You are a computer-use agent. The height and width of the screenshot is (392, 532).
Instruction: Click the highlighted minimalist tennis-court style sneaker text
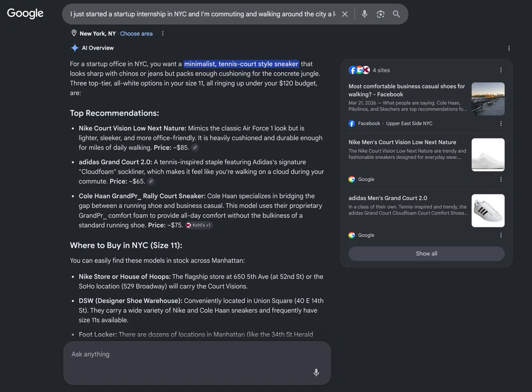[241, 64]
